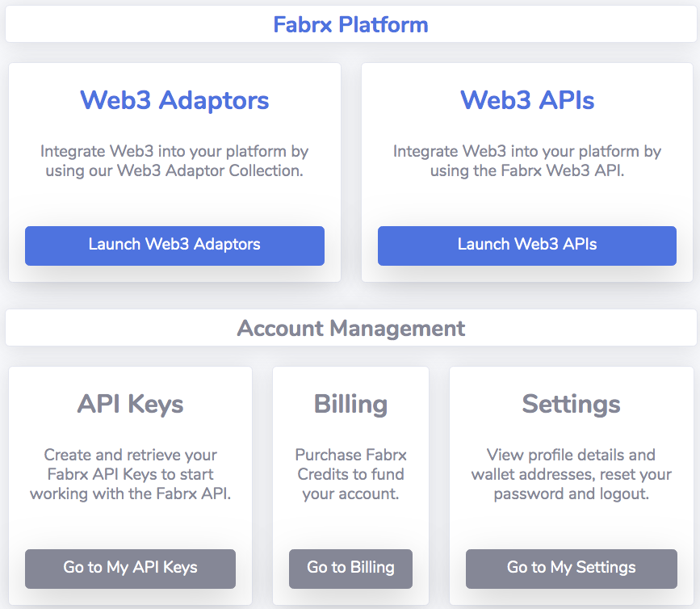This screenshot has height=609, width=700.
Task: Click blank space above the Go to Billing button
Action: click(350, 525)
